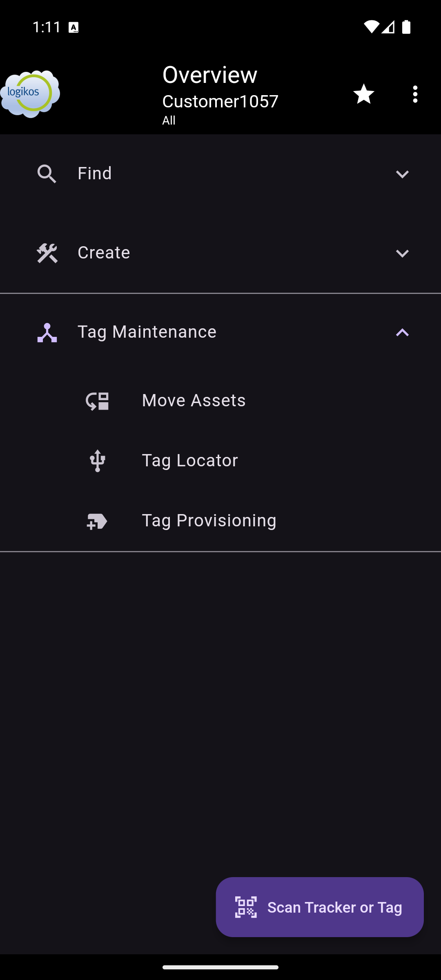Expand the Create section chevron
The width and height of the screenshot is (441, 980).
click(402, 254)
